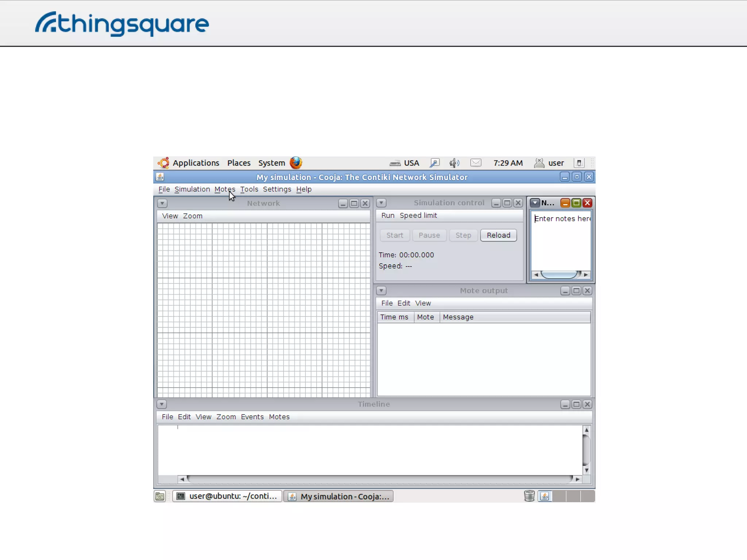Switch to the user@ubuntu terminal taskbar button
The image size is (747, 560).
(x=227, y=496)
